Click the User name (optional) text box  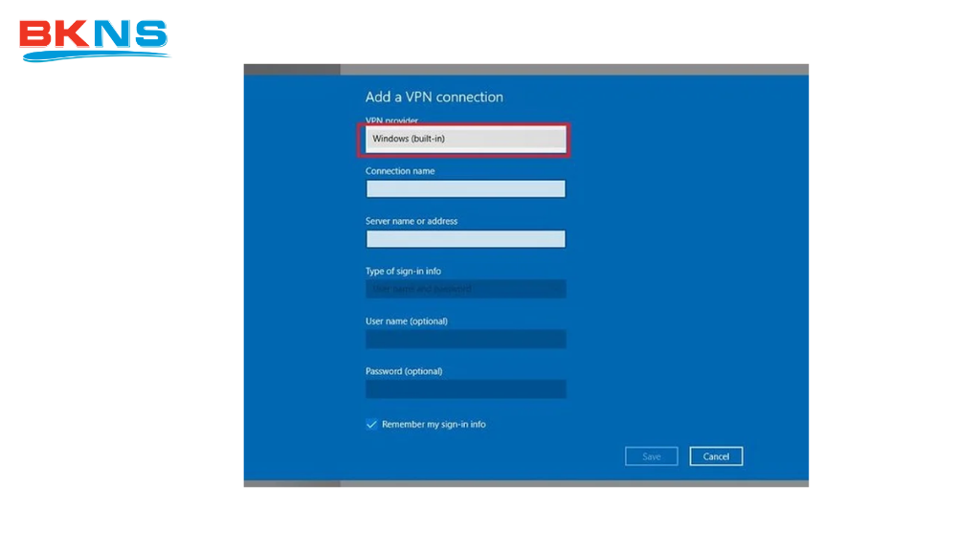coord(465,339)
